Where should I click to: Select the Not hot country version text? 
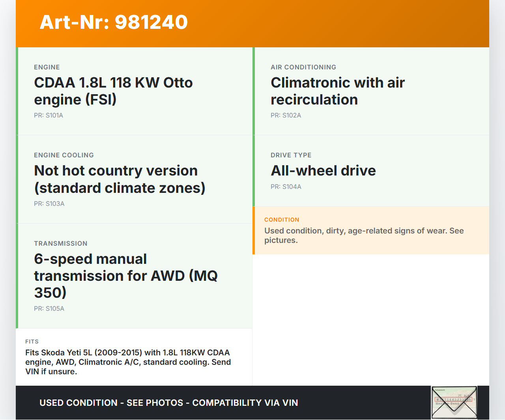tap(120, 179)
